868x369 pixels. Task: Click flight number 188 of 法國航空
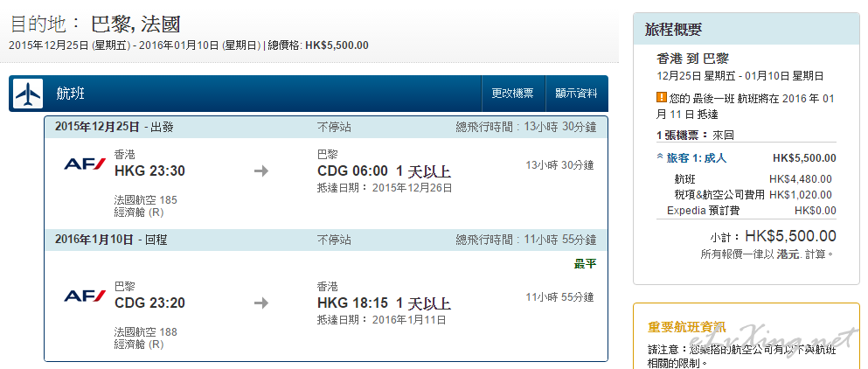point(169,332)
